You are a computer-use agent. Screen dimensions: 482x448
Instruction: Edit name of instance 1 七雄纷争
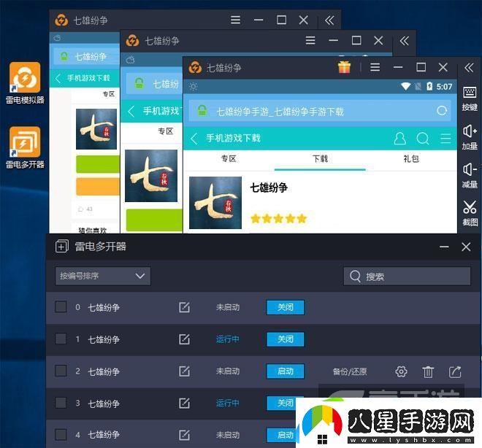pyautogui.click(x=184, y=339)
